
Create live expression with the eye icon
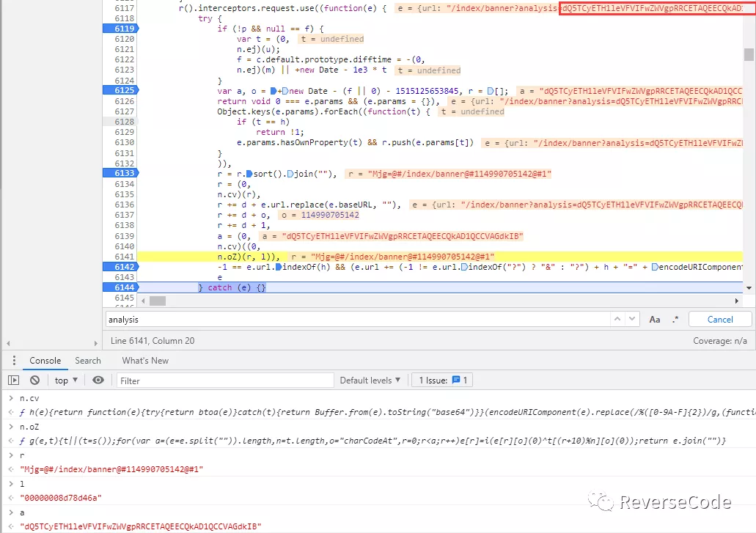[98, 381]
